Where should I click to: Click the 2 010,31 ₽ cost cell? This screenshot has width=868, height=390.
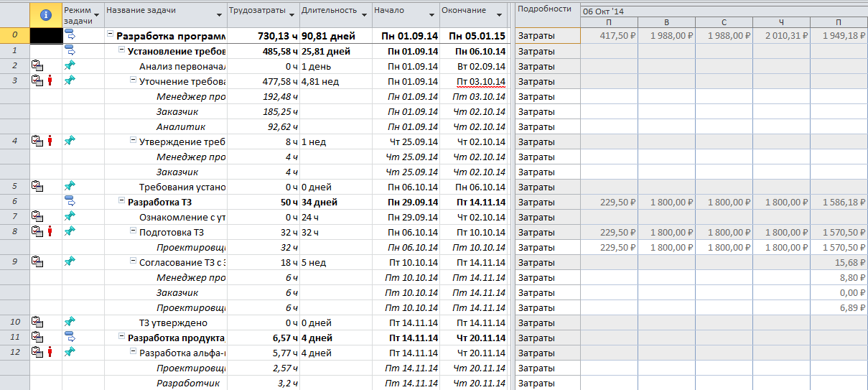click(x=781, y=35)
